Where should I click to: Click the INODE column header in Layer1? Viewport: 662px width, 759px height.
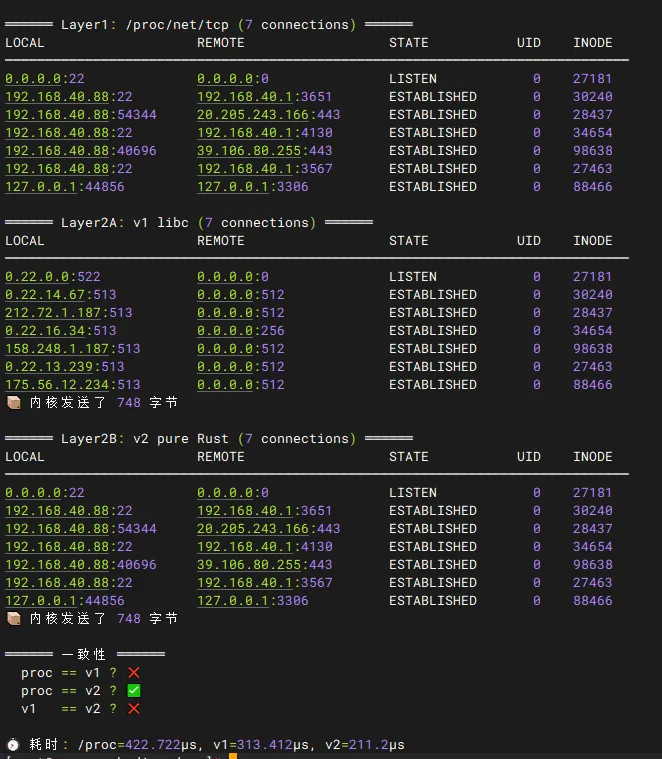point(593,43)
